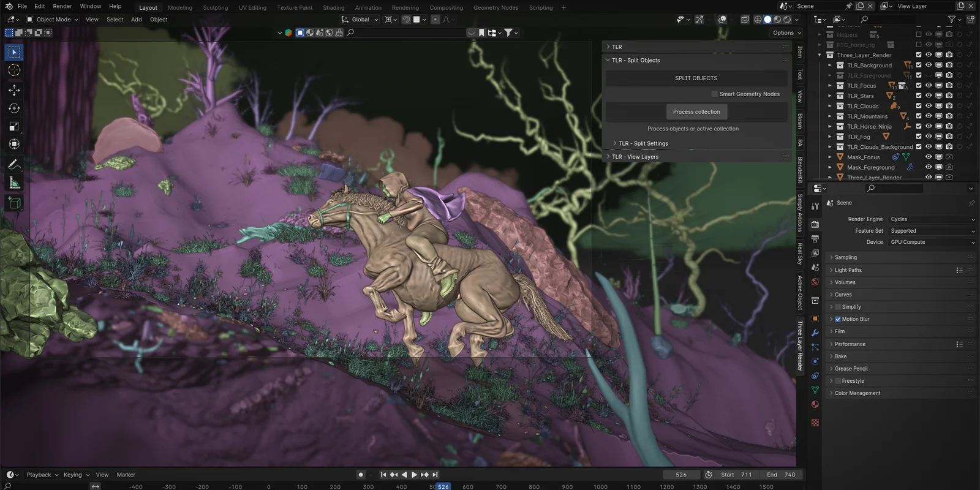Open the Feature Set dropdown
The height and width of the screenshot is (490, 980).
click(x=932, y=231)
